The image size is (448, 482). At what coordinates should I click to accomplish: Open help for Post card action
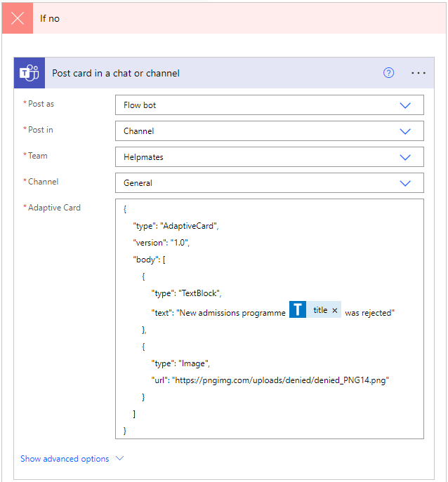[x=388, y=73]
